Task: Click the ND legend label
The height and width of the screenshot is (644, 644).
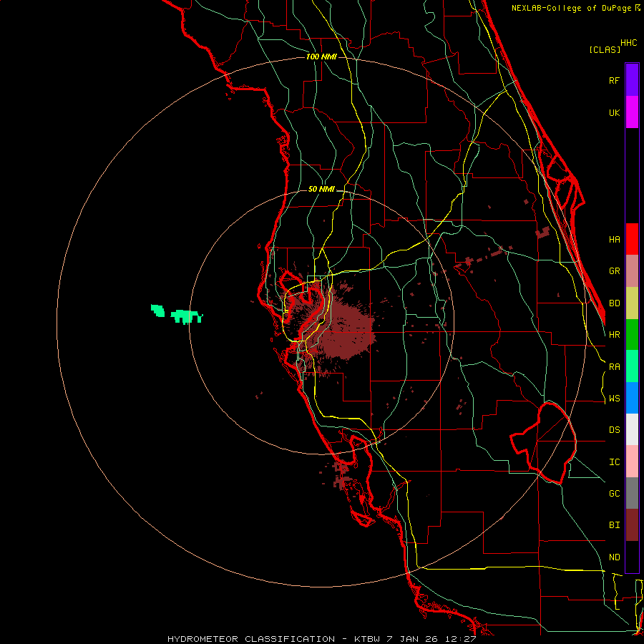Action: pyautogui.click(x=614, y=557)
